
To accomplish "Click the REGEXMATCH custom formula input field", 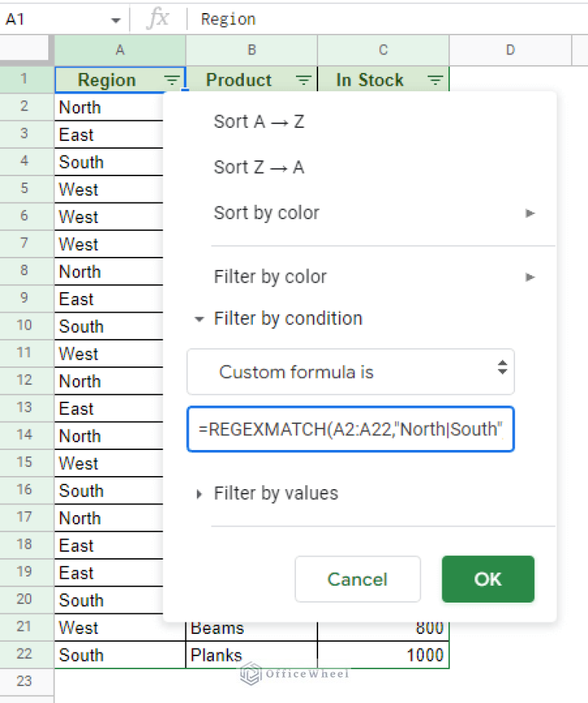I will pos(350,429).
